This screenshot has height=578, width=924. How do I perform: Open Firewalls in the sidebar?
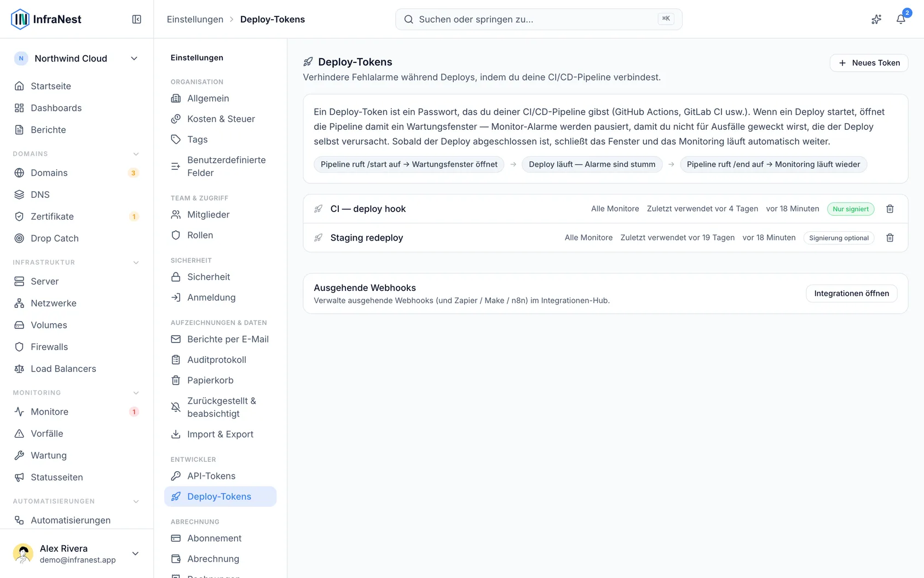77,347
